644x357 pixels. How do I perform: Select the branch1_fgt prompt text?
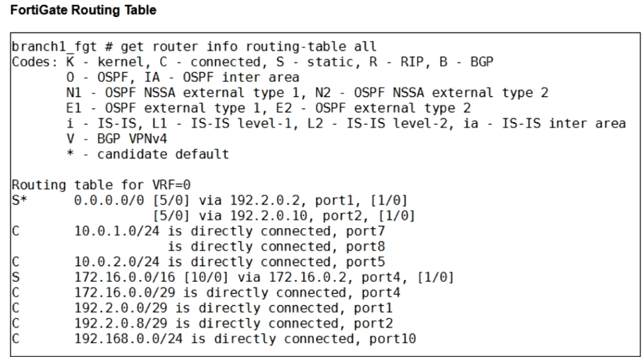[x=54, y=47]
